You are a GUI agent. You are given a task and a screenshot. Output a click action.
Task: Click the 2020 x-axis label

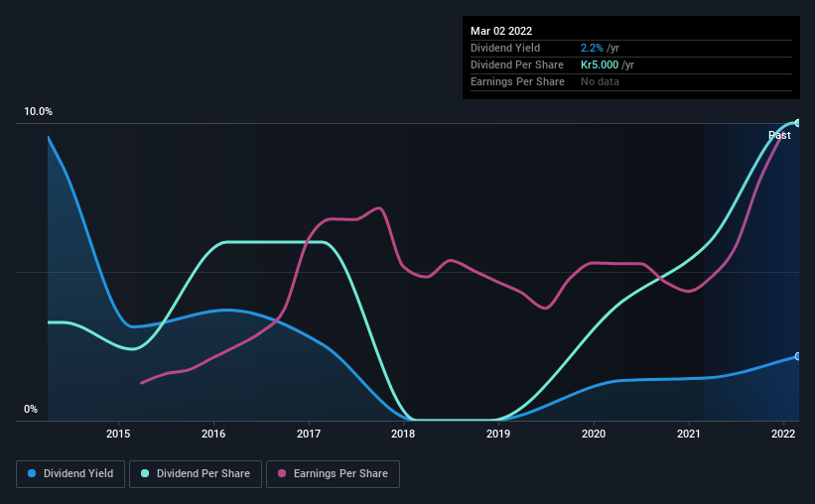click(x=594, y=434)
